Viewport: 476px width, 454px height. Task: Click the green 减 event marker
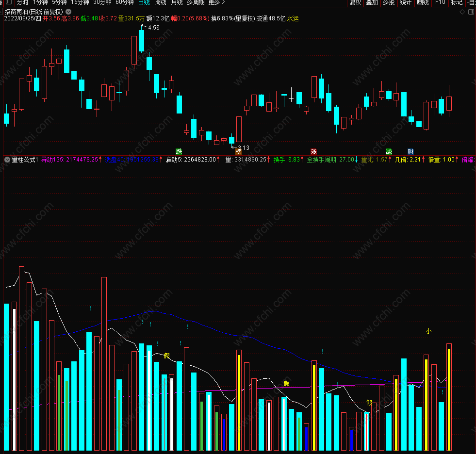389,151
